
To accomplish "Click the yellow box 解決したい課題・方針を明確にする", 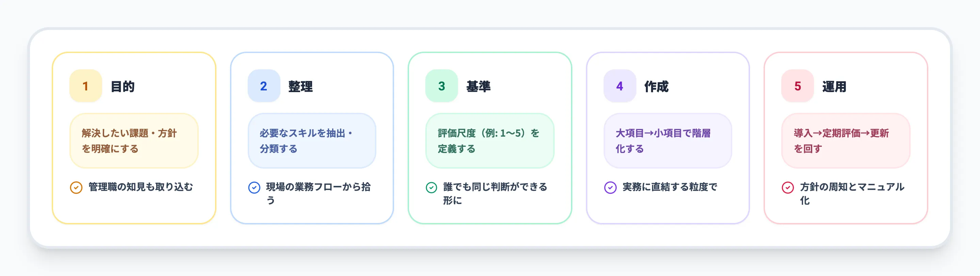I will (x=134, y=141).
